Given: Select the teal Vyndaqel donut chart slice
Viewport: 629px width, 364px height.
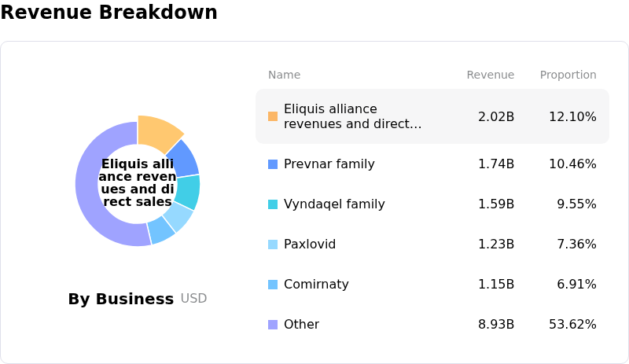Looking at the screenshot, I should pyautogui.click(x=188, y=192).
